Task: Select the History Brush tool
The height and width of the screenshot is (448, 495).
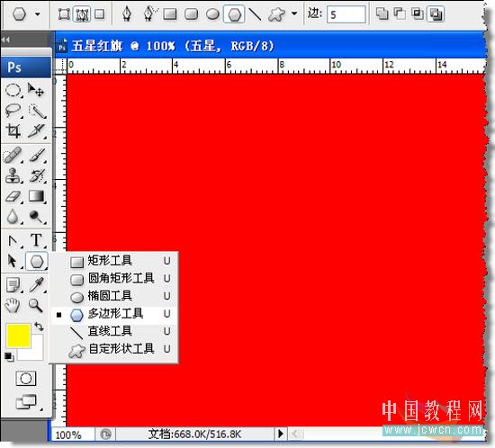Action: pos(37,175)
